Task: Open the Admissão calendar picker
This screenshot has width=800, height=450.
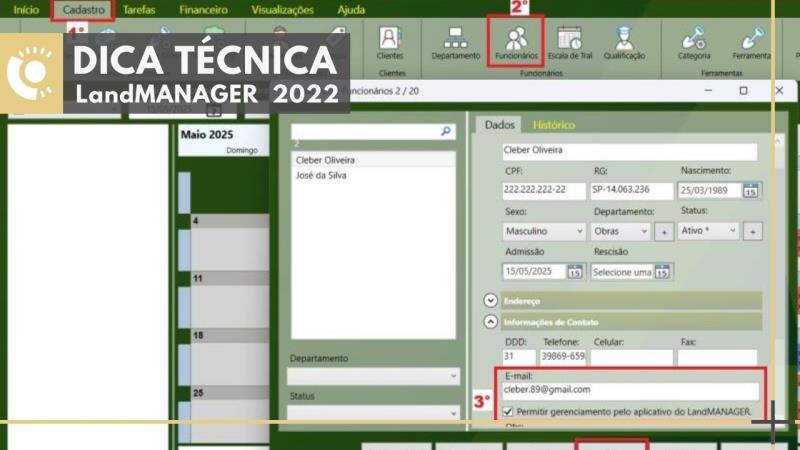Action: pyautogui.click(x=575, y=271)
